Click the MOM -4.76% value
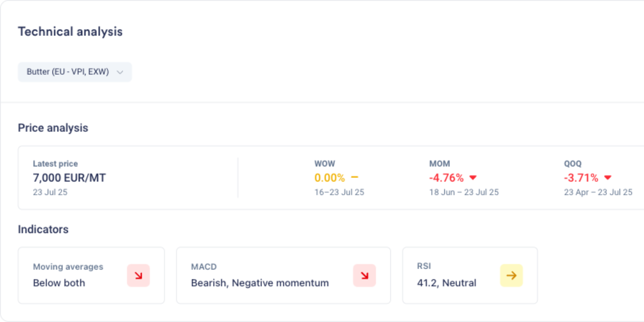 coord(446,178)
